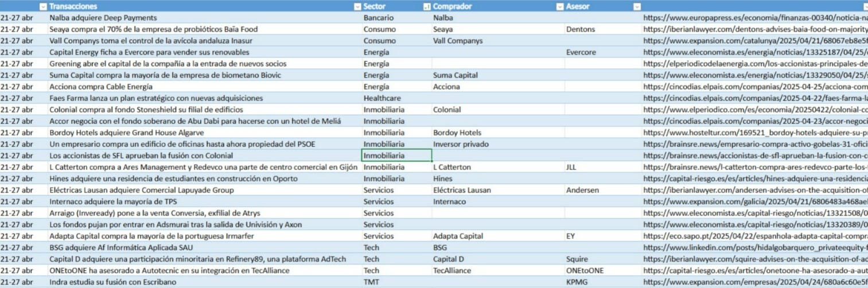Select 'Arraigo (Inveready) pone a la venta' cell
The width and height of the screenshot is (868, 288).
(205, 213)
